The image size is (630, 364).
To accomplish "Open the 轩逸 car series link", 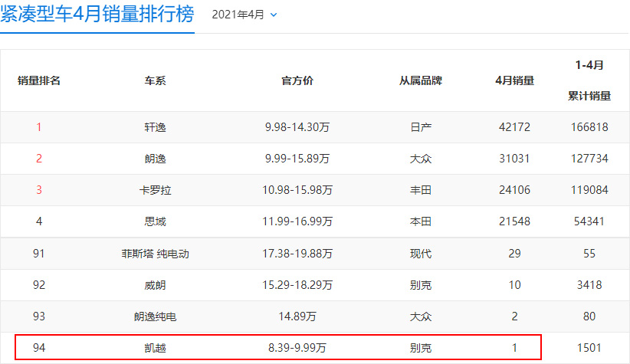I will coord(155,127).
